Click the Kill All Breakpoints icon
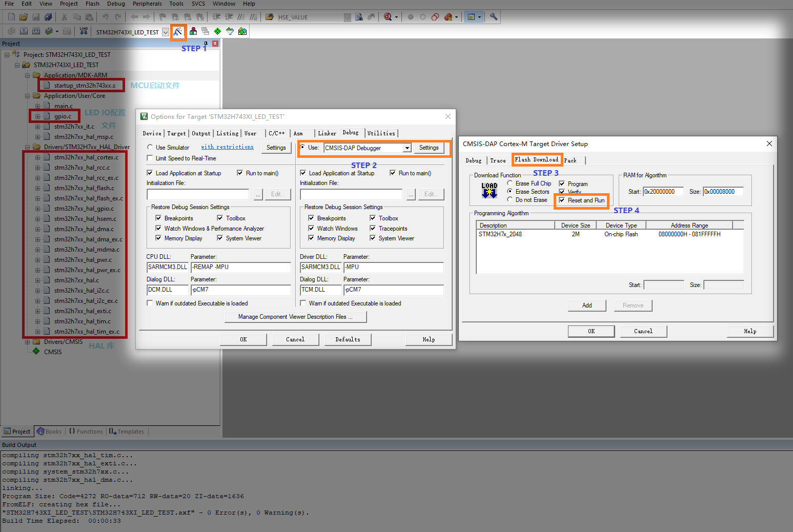Screen dimensions: 793x532 (449, 17)
